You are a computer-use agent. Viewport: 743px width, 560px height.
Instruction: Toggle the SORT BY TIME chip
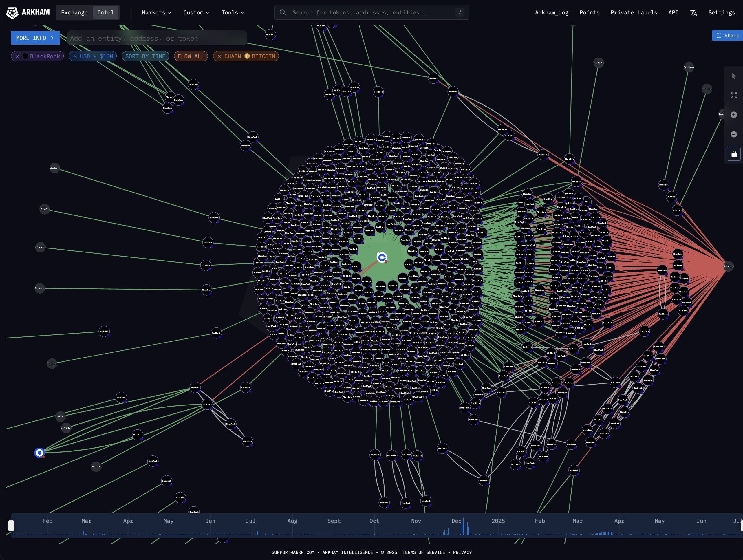click(x=145, y=56)
